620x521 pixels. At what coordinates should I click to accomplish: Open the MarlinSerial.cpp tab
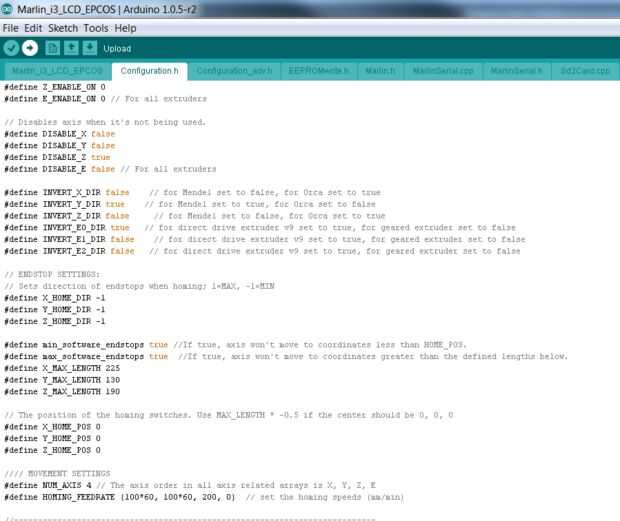[x=443, y=71]
